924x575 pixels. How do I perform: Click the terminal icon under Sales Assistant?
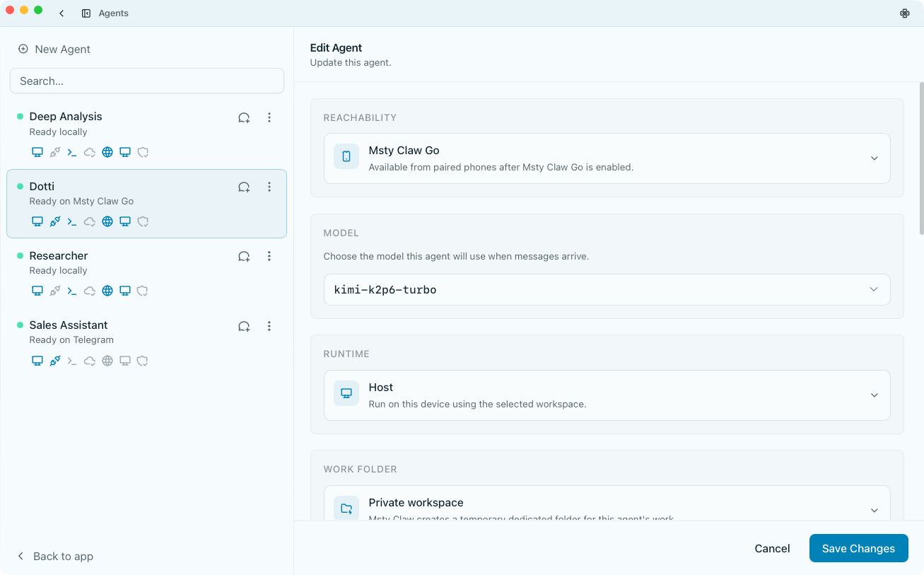(x=72, y=361)
